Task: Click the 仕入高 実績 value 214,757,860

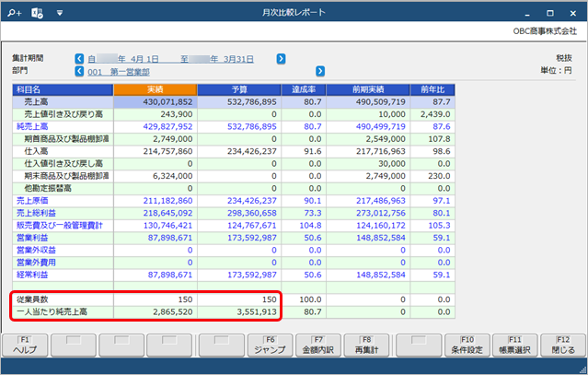Action: coord(167,151)
